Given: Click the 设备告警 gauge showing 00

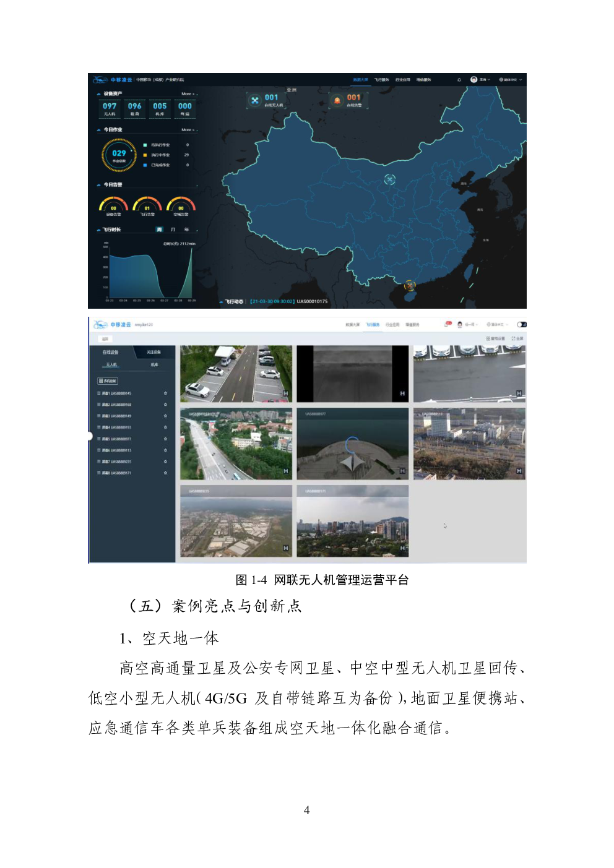Looking at the screenshot, I should 113,206.
